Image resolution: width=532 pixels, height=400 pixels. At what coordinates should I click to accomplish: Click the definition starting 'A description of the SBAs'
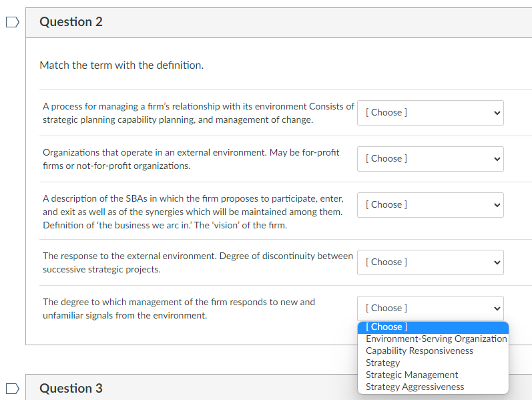193,212
